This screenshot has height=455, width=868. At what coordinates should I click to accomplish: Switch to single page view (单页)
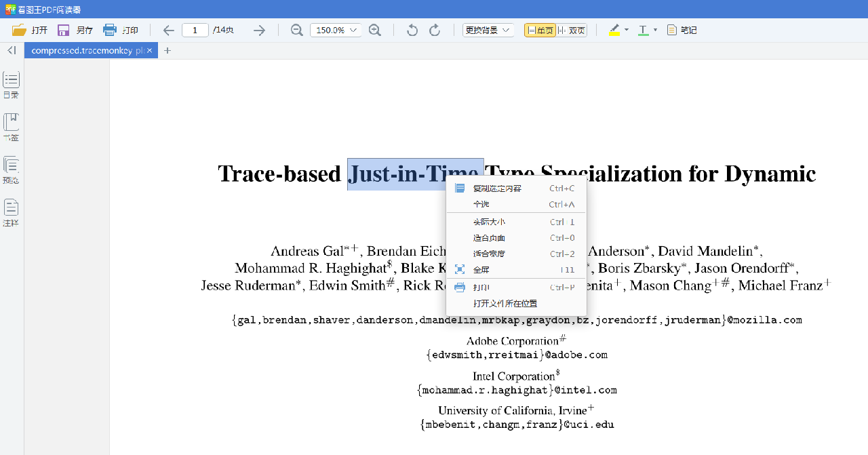pyautogui.click(x=540, y=31)
